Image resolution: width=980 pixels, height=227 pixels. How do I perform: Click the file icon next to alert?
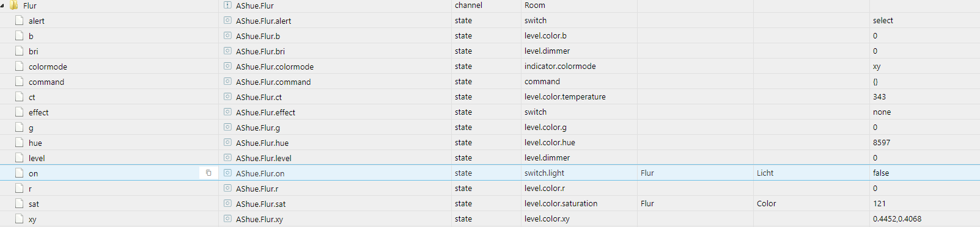(x=20, y=20)
